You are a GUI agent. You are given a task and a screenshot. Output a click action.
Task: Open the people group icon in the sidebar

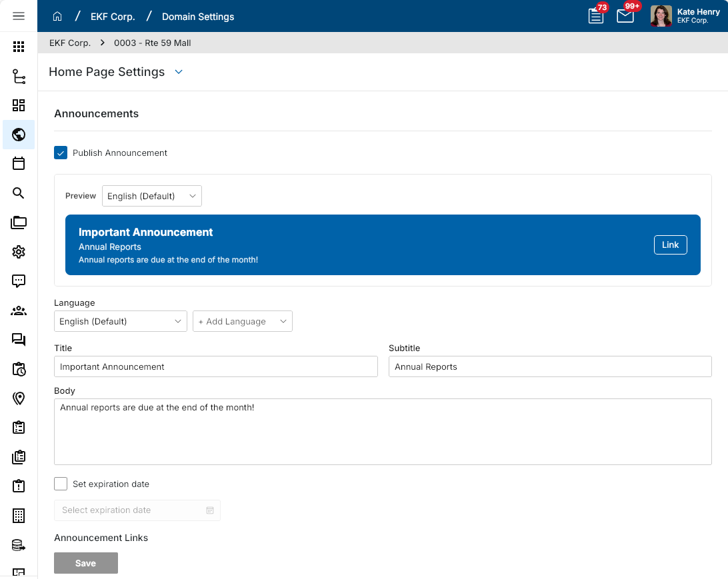click(x=19, y=310)
